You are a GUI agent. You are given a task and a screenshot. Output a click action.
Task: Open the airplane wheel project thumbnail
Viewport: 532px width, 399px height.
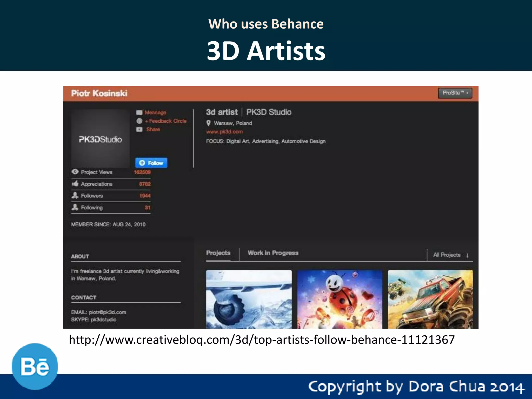click(x=249, y=299)
